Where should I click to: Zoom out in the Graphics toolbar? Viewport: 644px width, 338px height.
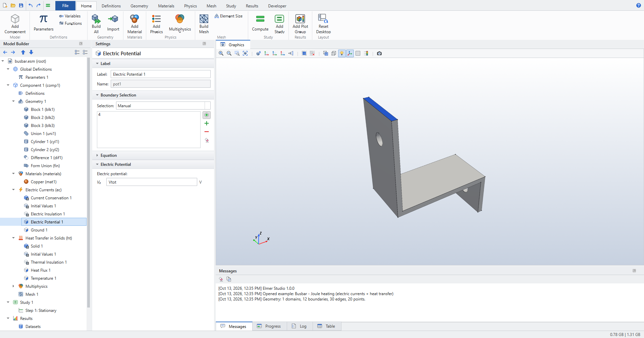point(229,53)
